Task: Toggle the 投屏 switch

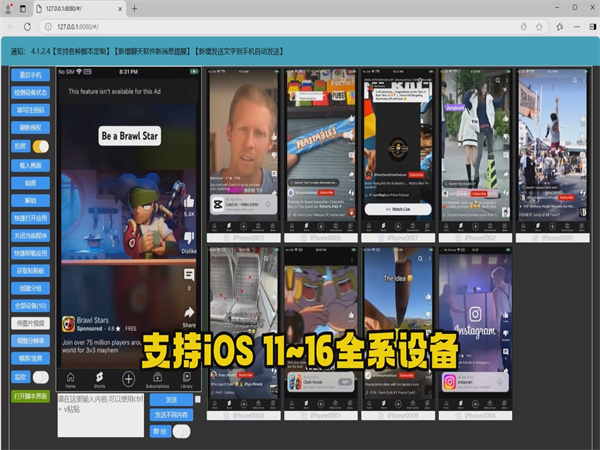Action: (x=41, y=146)
